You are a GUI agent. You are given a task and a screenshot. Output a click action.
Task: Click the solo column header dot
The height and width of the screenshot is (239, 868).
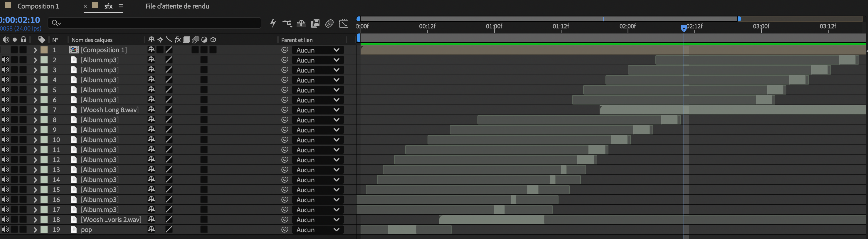pos(14,40)
